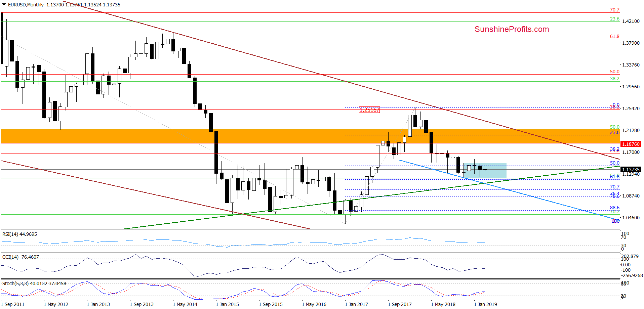Click the 1.42100 price axis value
644x309 pixels.
631,21
